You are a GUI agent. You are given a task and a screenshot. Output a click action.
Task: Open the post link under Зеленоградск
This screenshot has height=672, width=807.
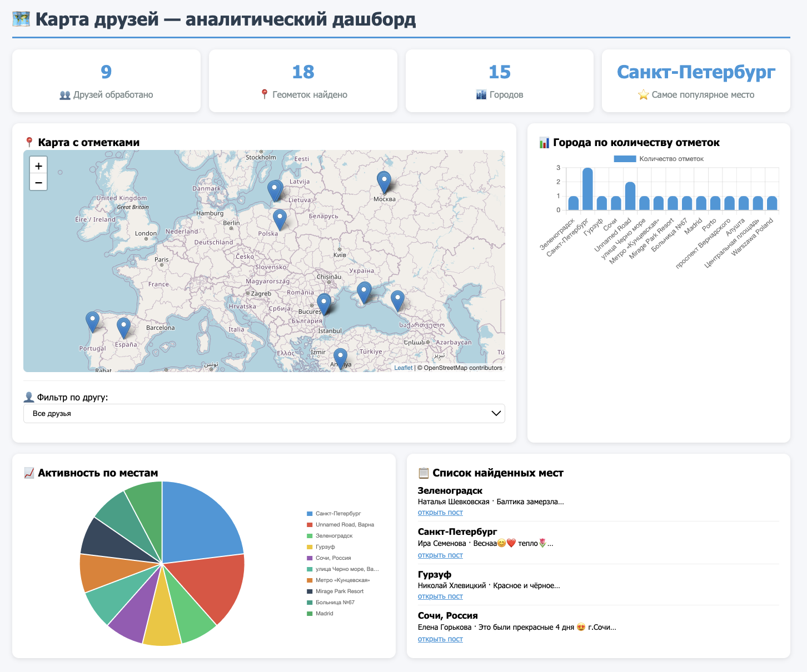tap(440, 513)
